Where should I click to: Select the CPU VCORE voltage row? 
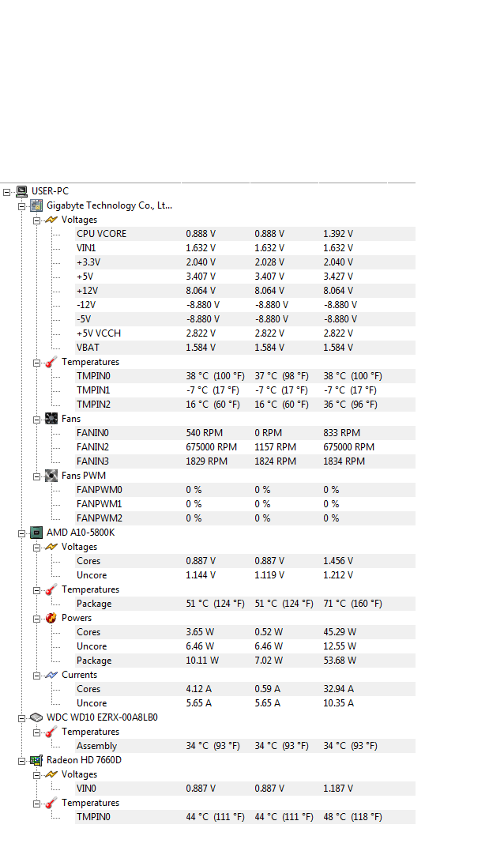click(245, 234)
